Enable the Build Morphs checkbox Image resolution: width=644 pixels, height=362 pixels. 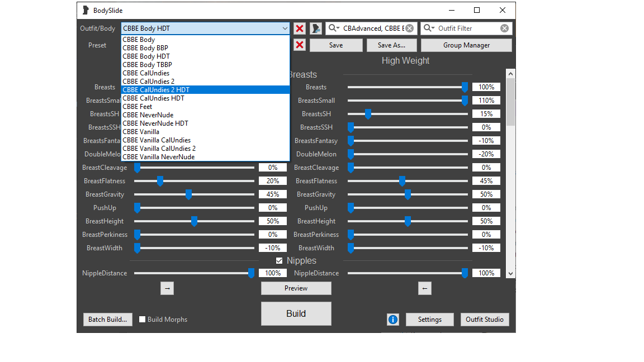pyautogui.click(x=142, y=320)
